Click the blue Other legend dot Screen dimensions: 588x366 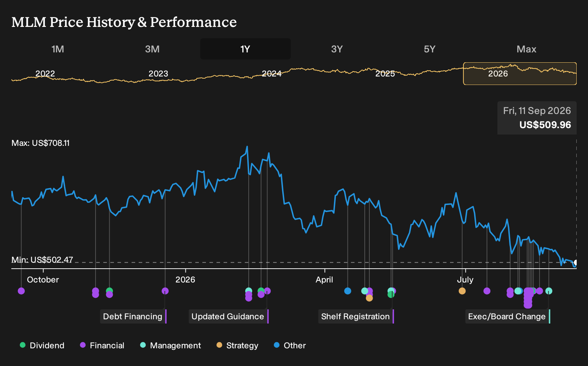(277, 345)
